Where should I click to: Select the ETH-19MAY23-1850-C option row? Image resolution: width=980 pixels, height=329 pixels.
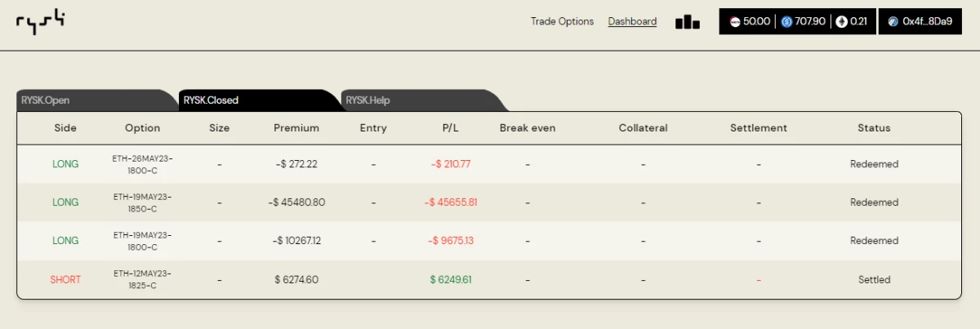[489, 202]
